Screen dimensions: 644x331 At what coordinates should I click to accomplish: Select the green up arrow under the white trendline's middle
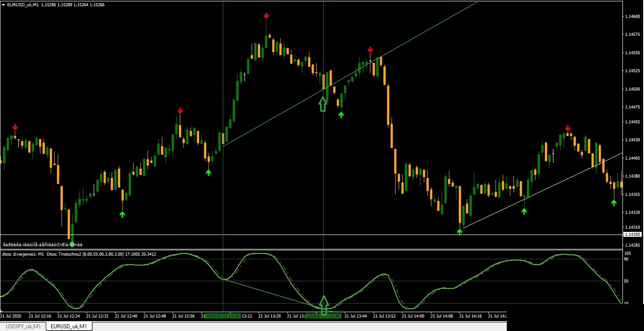[524, 211]
